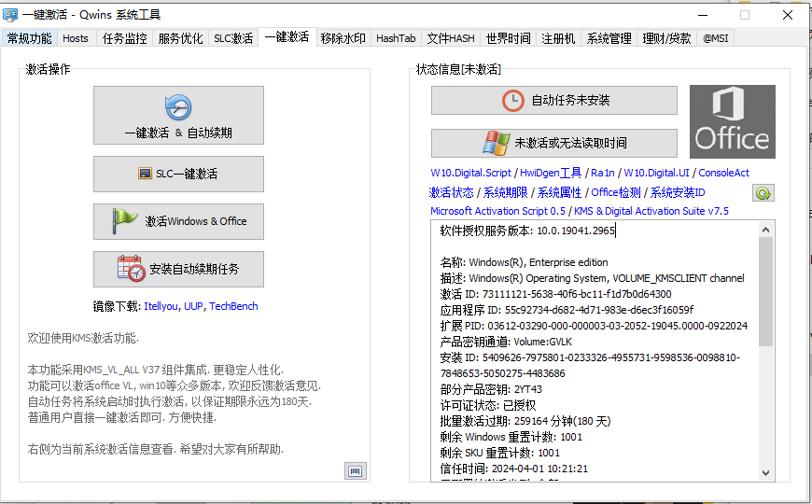Click 产品密钥通道: Volume:GVLK text

coord(506,342)
